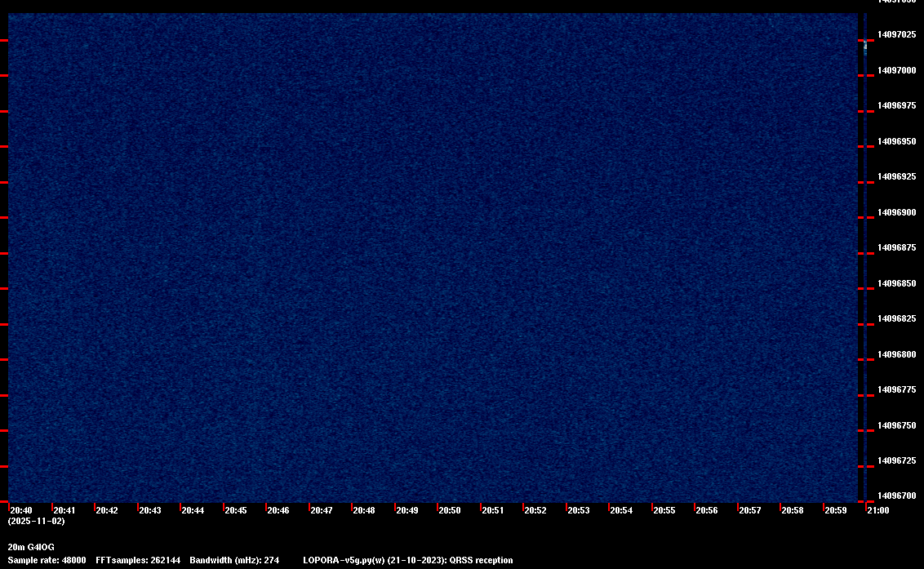Click the 14096775 frequency label
Image resolution: width=924 pixels, height=569 pixels.
(x=897, y=389)
